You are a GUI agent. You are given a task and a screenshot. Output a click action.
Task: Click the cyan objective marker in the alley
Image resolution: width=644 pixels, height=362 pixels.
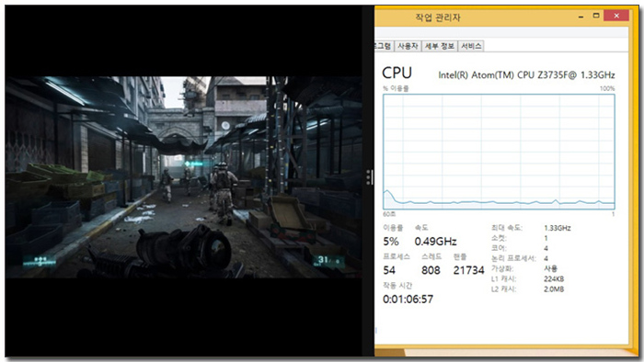[x=193, y=164]
